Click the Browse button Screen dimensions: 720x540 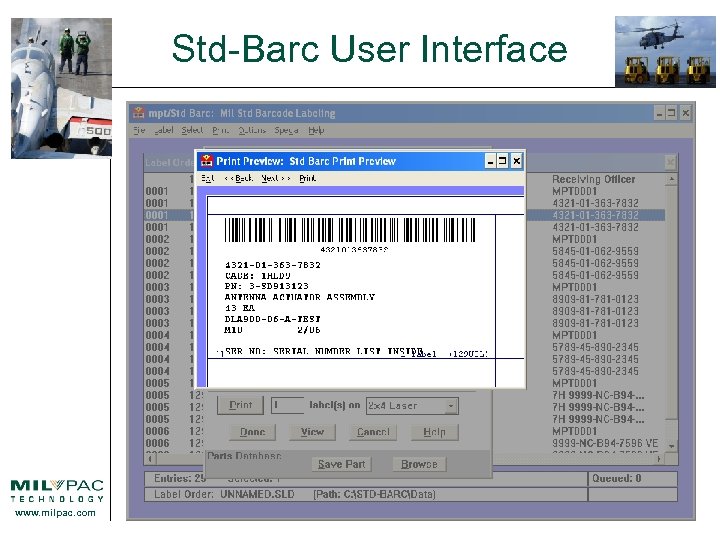coord(419,464)
